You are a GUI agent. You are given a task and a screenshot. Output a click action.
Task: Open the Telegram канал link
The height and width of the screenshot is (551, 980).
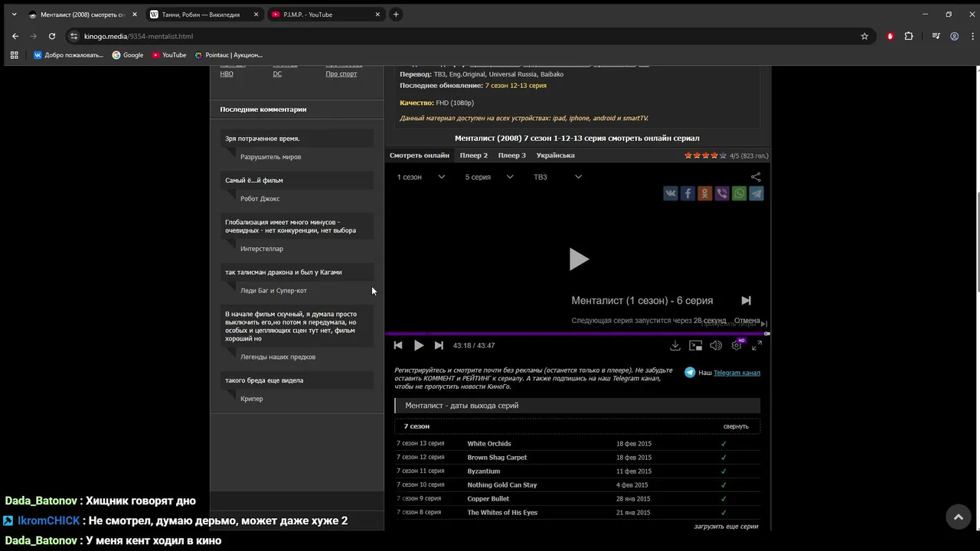click(x=737, y=373)
